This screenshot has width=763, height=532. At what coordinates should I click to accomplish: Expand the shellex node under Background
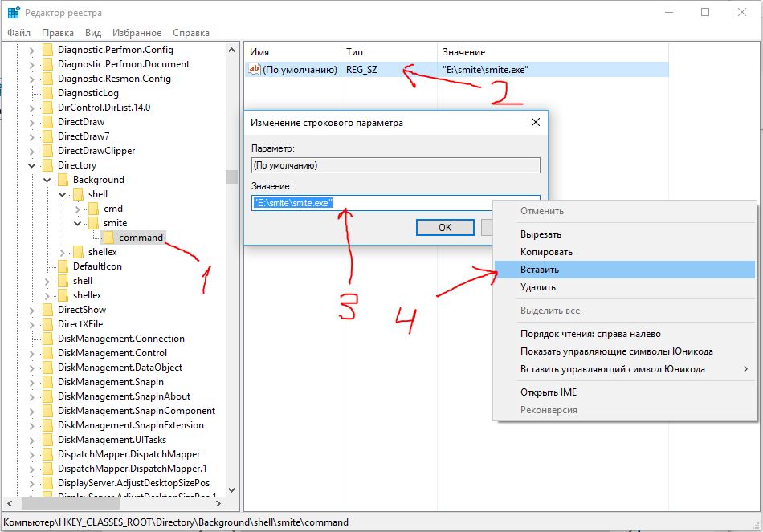click(63, 253)
